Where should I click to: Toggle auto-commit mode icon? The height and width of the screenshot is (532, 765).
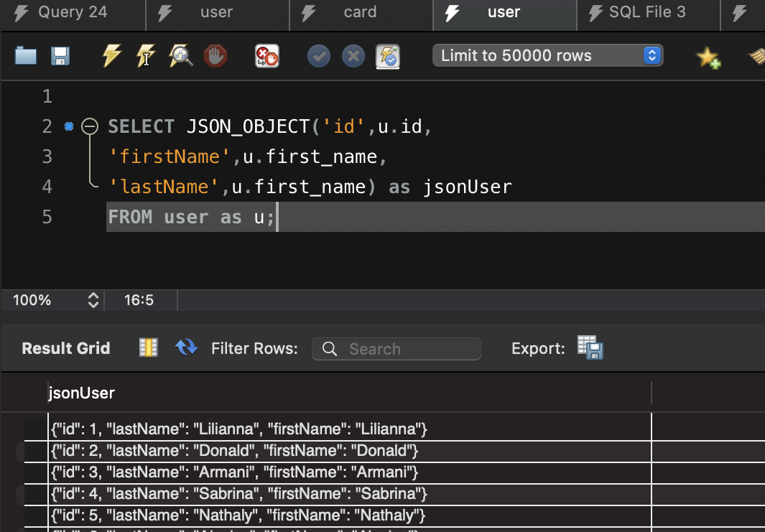tap(388, 56)
